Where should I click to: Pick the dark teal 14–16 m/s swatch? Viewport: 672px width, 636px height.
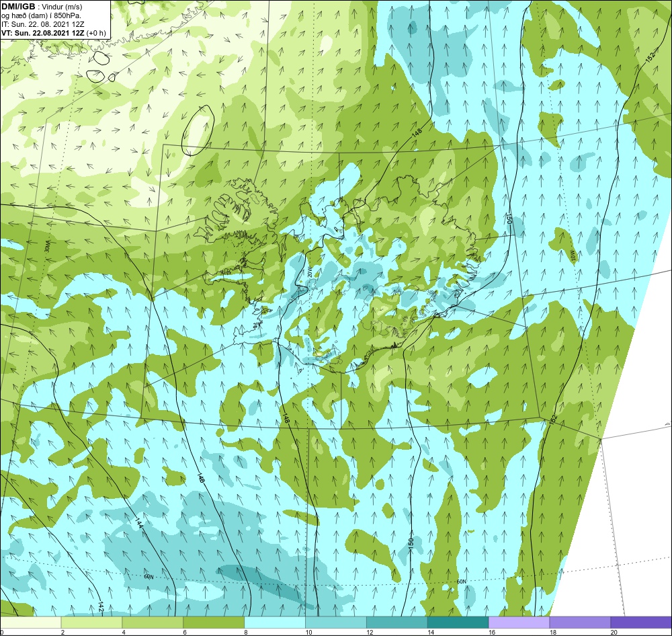point(458,622)
